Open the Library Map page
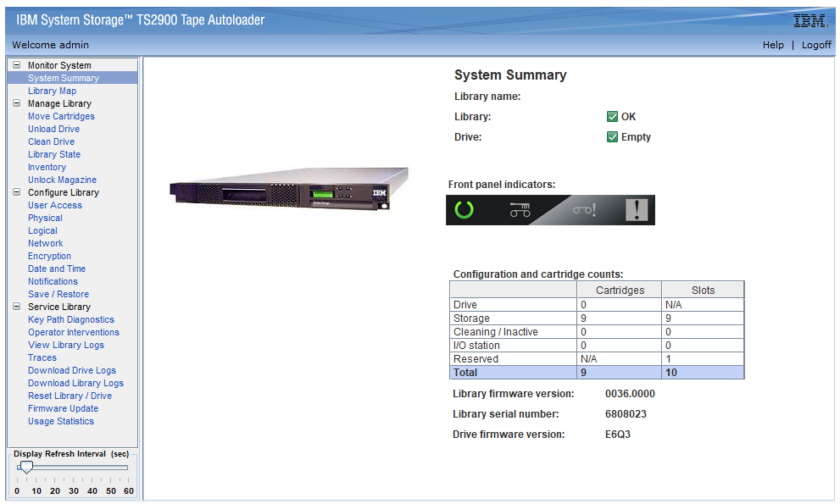840x504 pixels. (52, 91)
